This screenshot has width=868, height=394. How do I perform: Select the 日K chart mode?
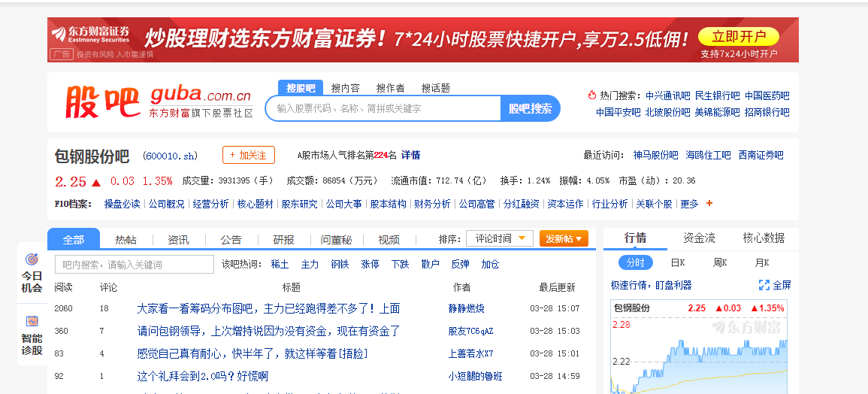click(x=678, y=262)
